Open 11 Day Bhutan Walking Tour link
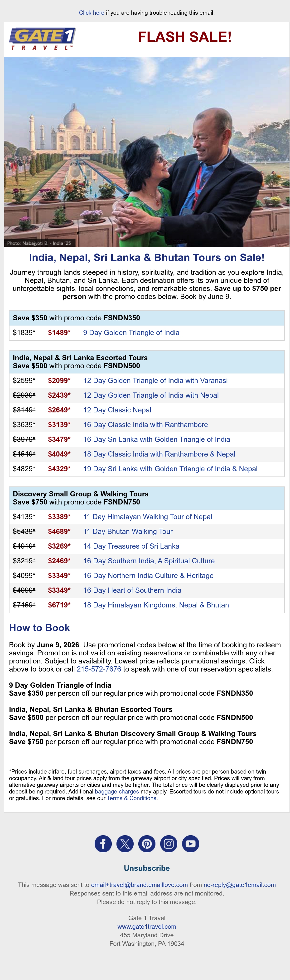Viewport: 290px width, 980px height. point(128,532)
